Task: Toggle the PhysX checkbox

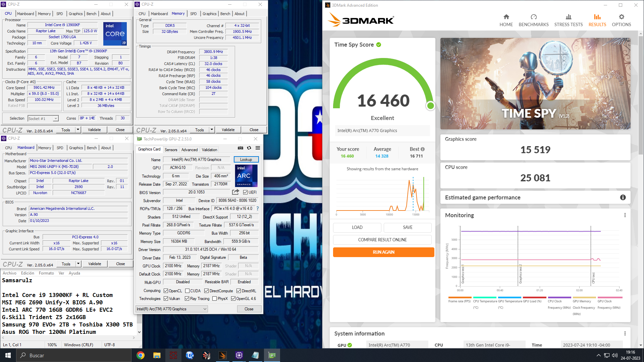Action: pos(214,299)
